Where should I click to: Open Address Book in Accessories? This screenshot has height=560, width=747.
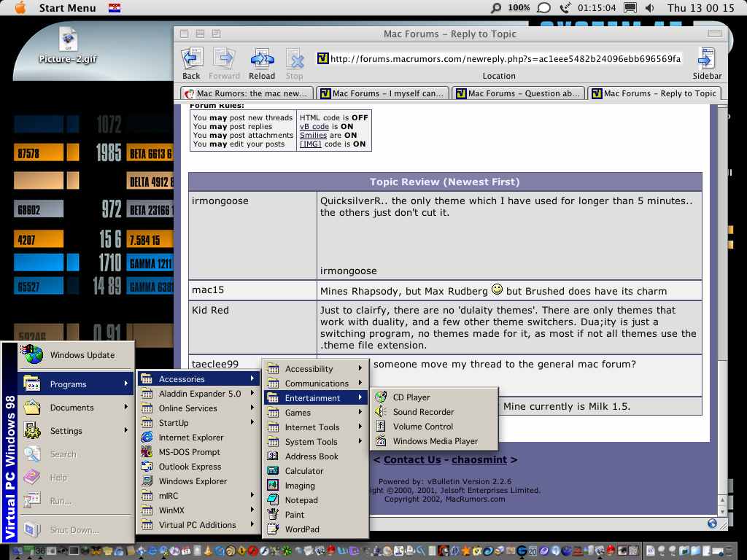tap(311, 456)
